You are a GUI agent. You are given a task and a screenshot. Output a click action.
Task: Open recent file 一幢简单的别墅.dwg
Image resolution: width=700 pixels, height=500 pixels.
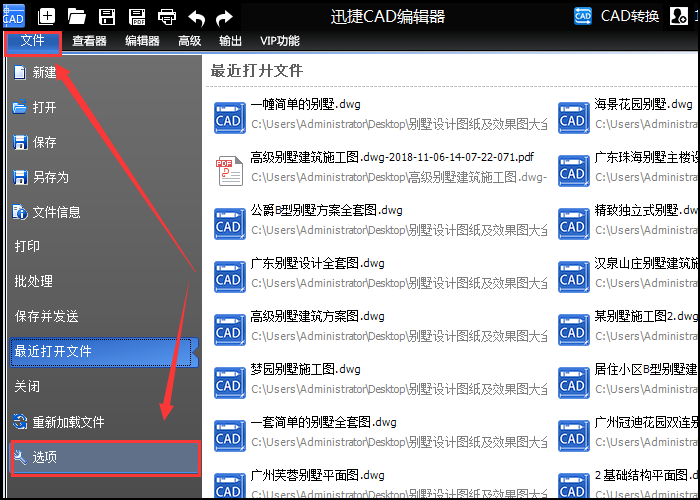click(306, 104)
